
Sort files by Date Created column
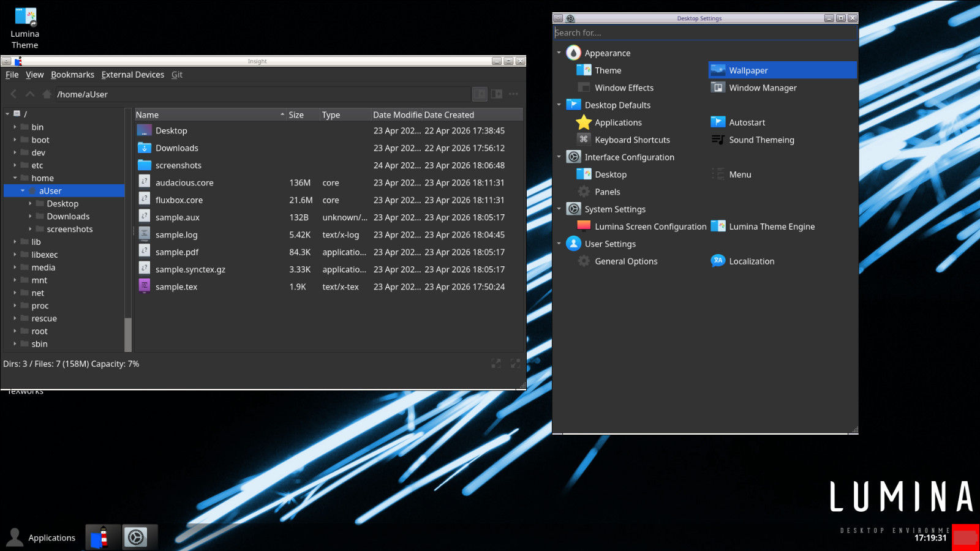pyautogui.click(x=472, y=114)
